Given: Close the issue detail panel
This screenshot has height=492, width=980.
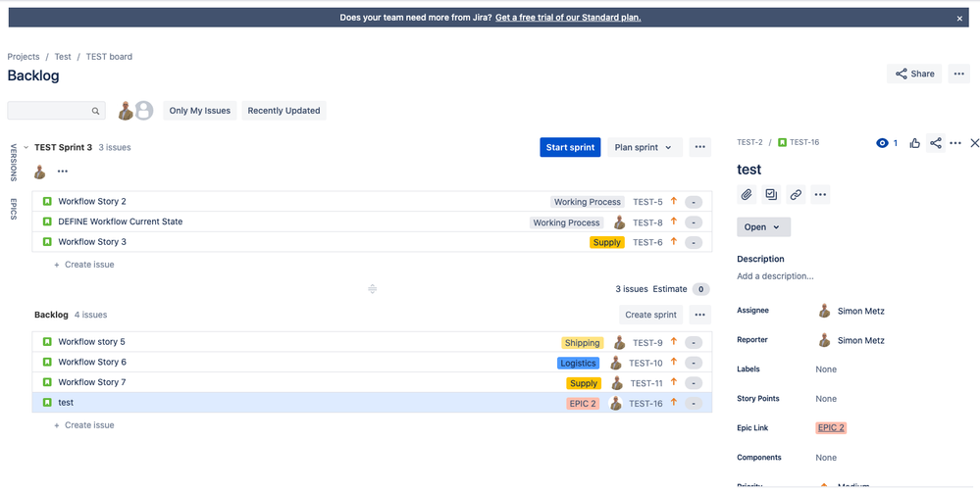Looking at the screenshot, I should [974, 143].
